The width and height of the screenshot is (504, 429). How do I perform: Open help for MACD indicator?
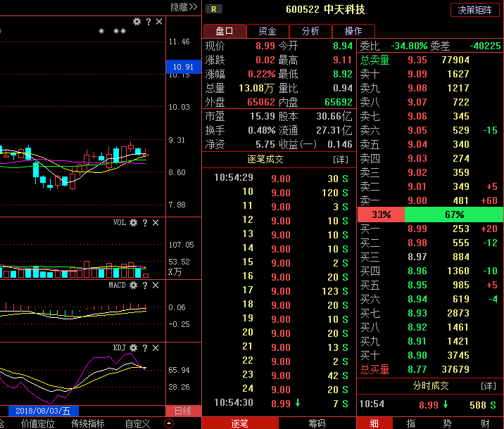click(x=145, y=285)
